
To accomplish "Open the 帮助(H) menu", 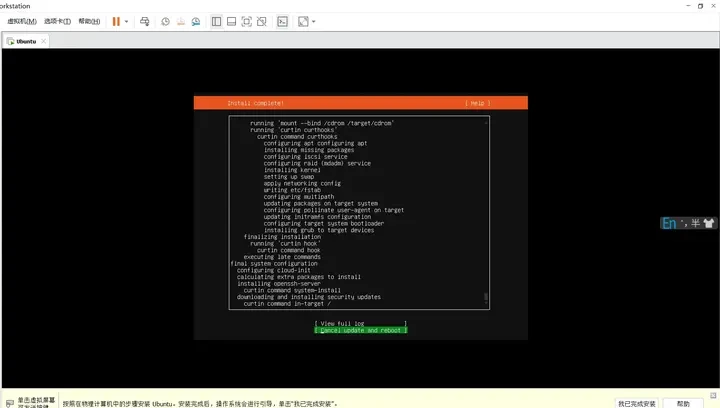I will click(89, 21).
